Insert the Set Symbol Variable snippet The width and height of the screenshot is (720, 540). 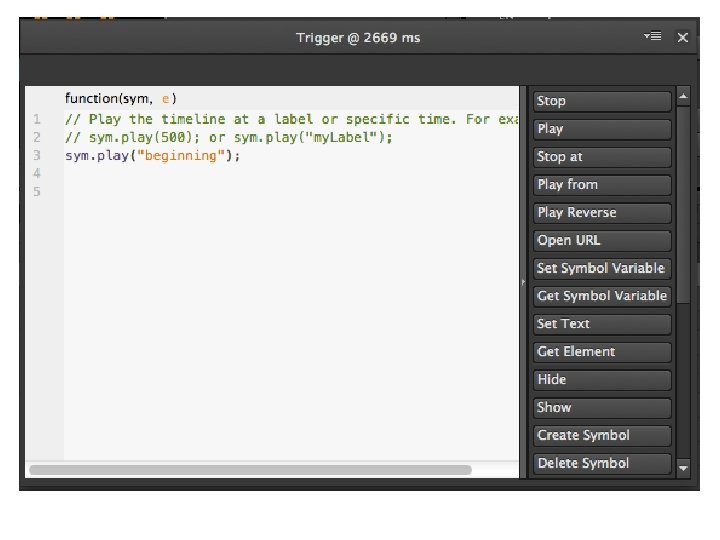click(602, 268)
